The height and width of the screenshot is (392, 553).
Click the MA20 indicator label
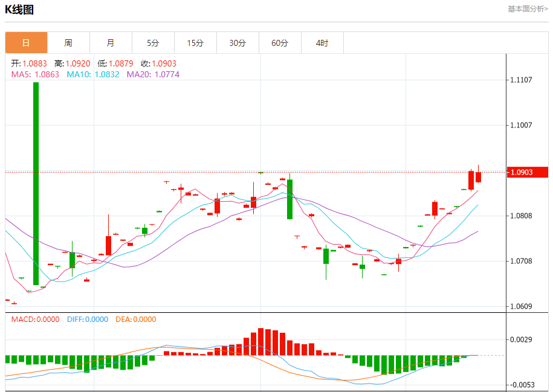[x=153, y=74]
